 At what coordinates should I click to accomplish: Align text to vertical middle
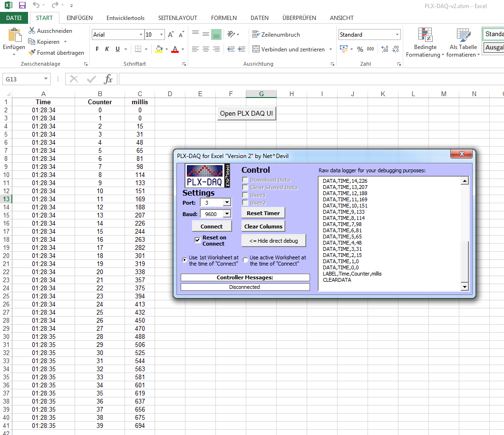coord(206,34)
